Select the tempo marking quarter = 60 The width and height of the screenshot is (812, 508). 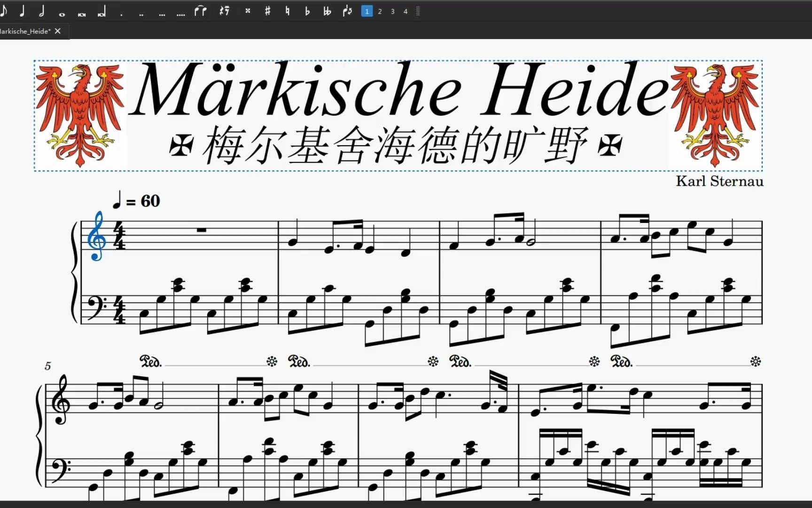pos(137,200)
